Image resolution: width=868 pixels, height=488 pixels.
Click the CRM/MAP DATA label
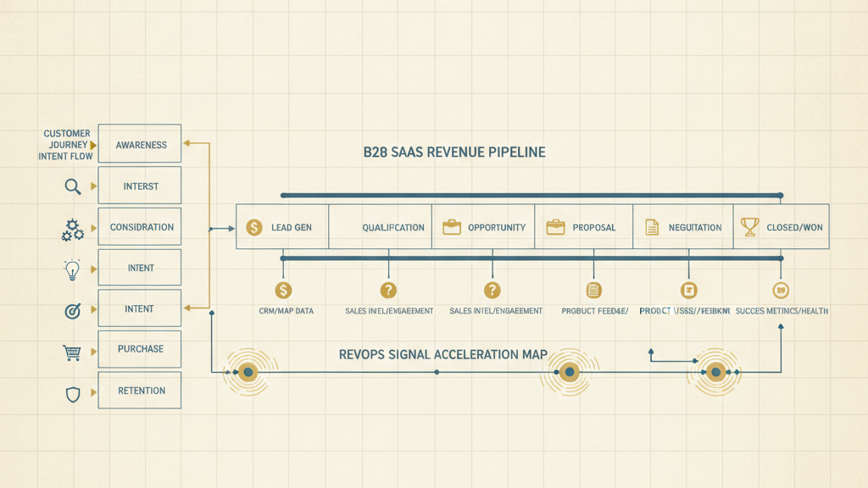[287, 311]
